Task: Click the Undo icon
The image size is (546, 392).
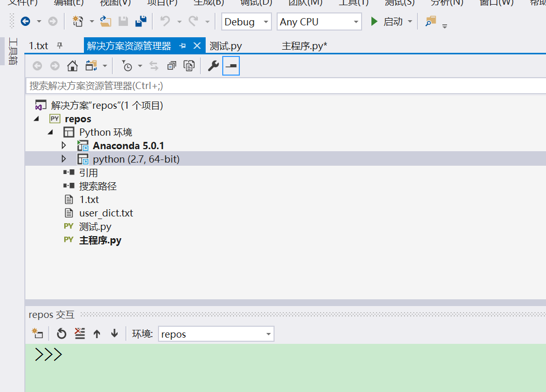Action: click(165, 22)
